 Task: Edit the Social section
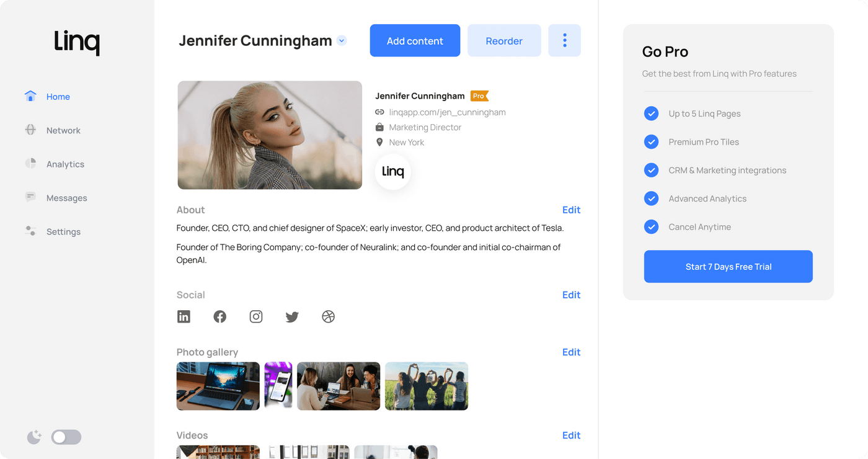click(571, 295)
